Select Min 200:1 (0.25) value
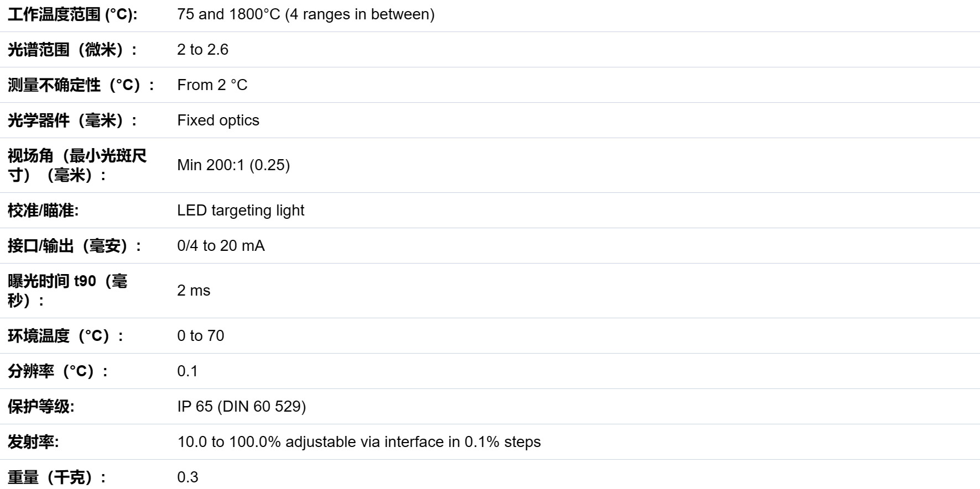The height and width of the screenshot is (489, 980). (x=233, y=165)
